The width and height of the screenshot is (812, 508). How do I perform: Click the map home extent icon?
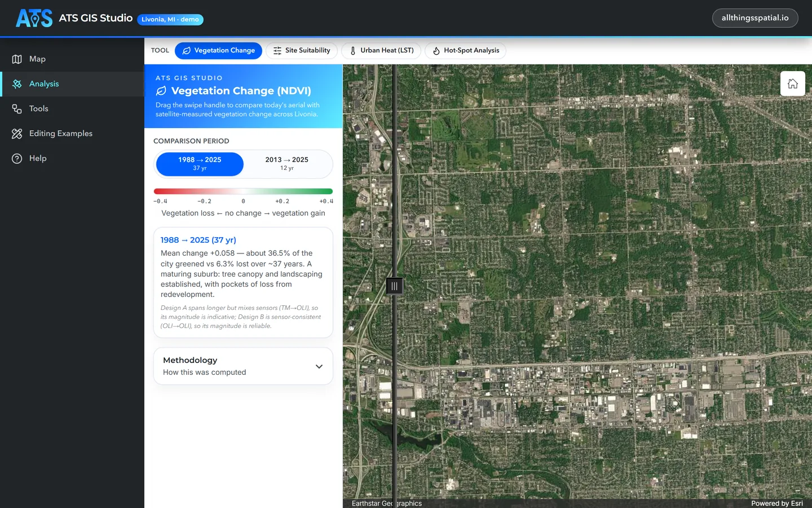[792, 84]
